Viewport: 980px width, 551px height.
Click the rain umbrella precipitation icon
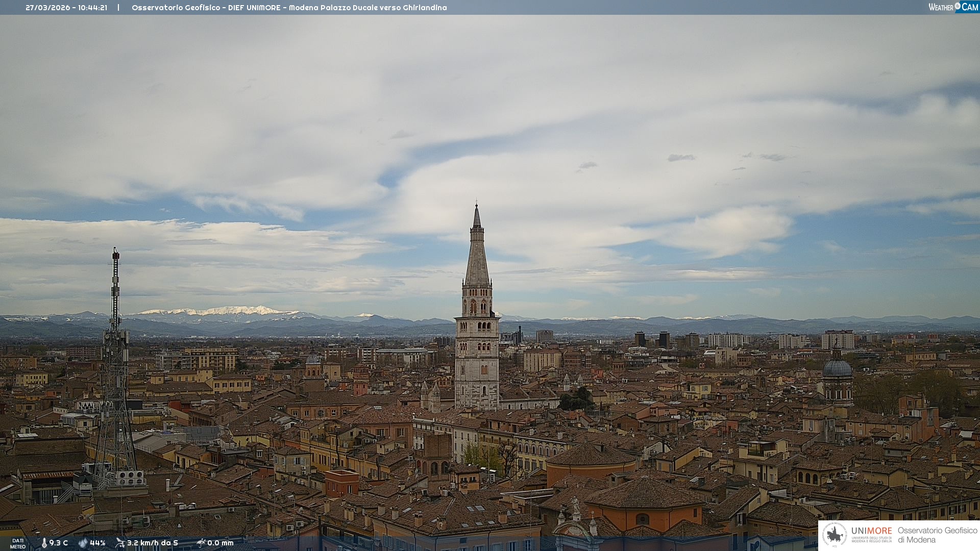tap(201, 543)
